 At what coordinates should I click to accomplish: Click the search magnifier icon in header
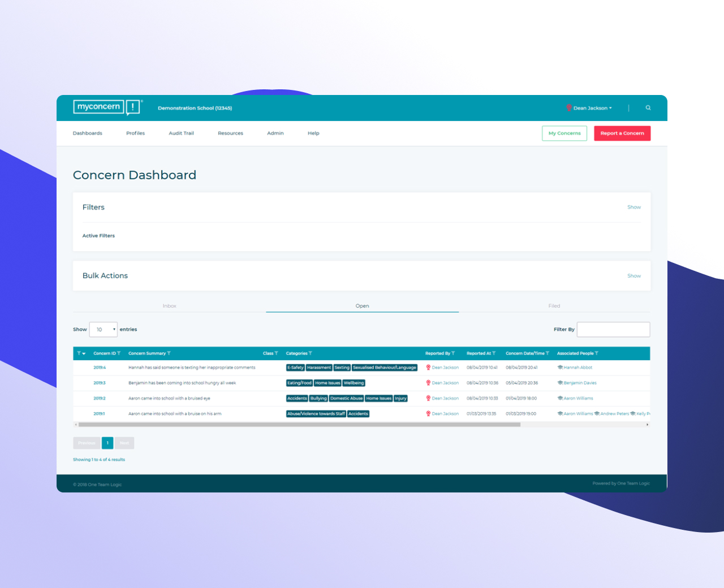pyautogui.click(x=648, y=108)
